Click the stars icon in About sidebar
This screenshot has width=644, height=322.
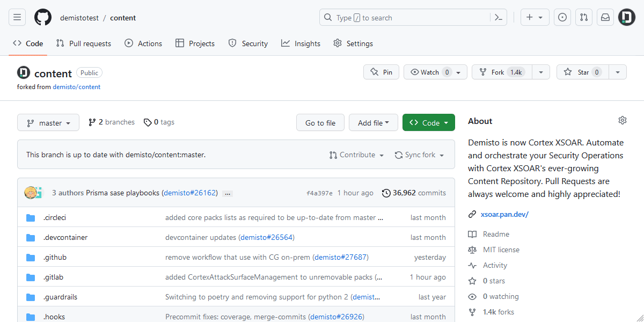[x=472, y=281]
